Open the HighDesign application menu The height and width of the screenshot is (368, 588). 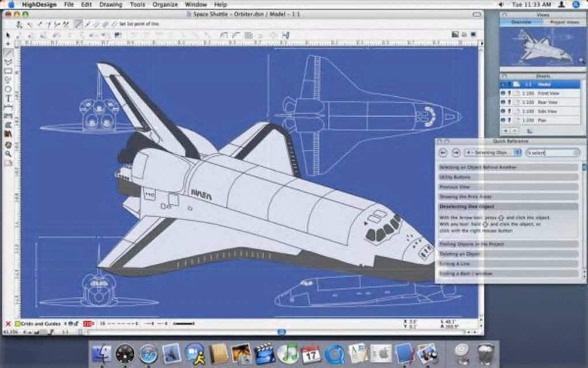click(39, 5)
